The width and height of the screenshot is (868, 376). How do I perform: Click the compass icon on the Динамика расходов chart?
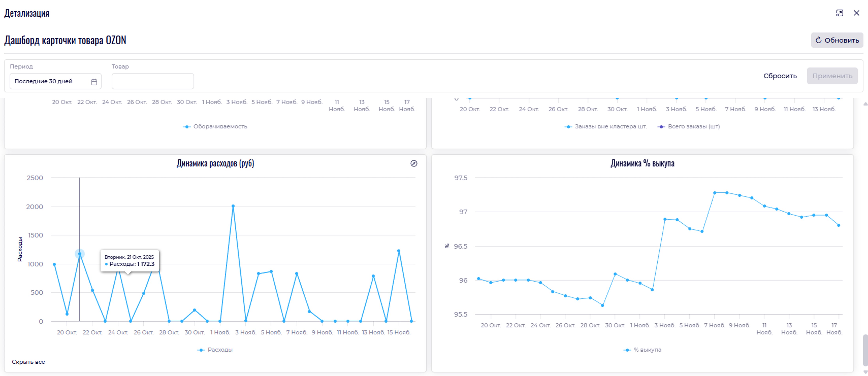click(x=414, y=163)
